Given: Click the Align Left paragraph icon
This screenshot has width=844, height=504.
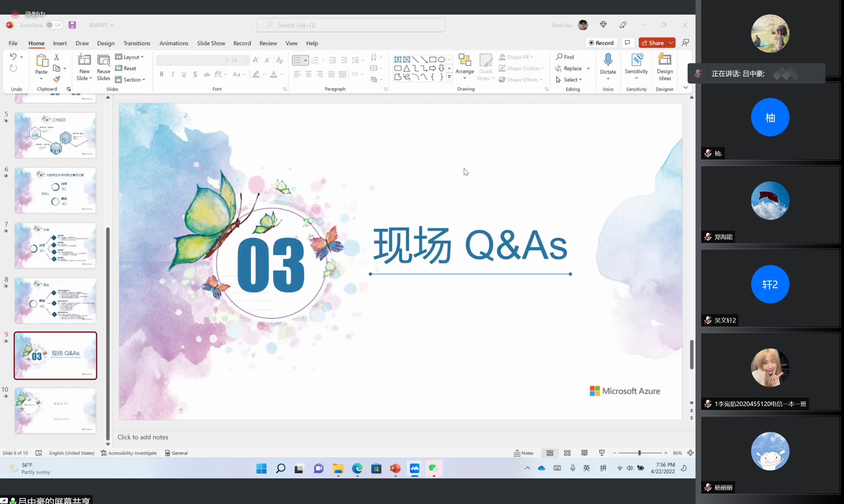Looking at the screenshot, I should pos(297,74).
